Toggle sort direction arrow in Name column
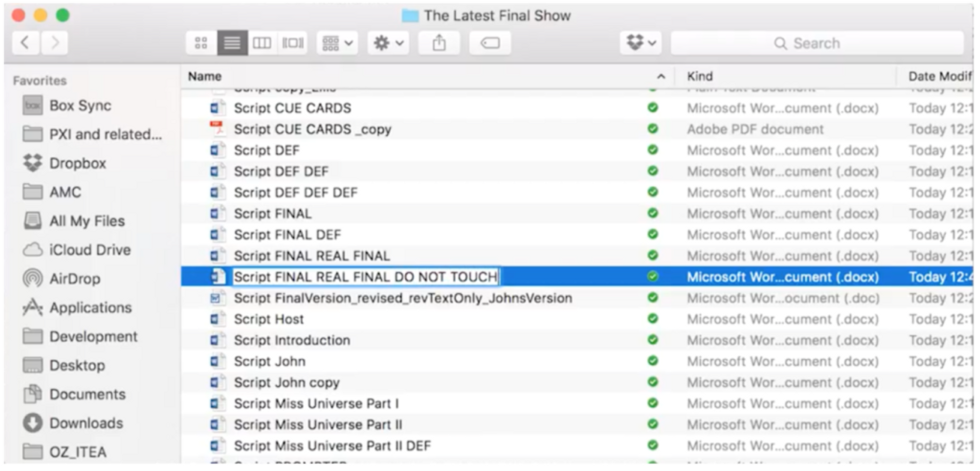This screenshot has height=471, width=980. [x=661, y=76]
